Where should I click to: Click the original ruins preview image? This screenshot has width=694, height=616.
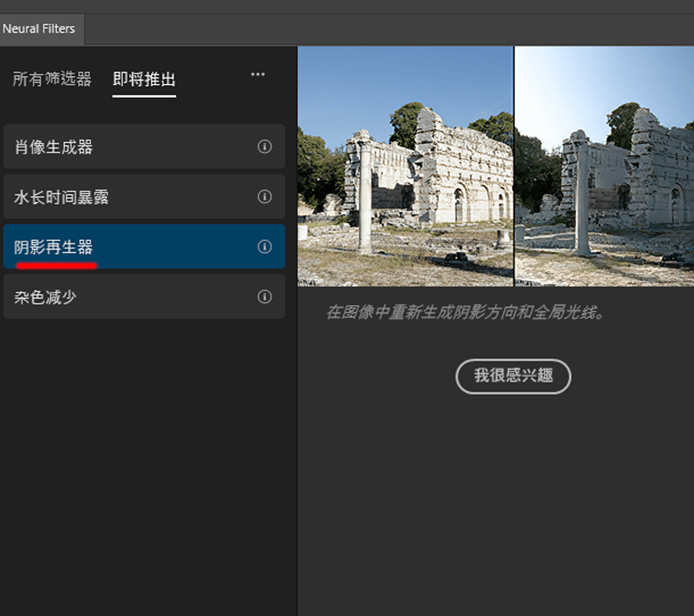click(x=405, y=166)
